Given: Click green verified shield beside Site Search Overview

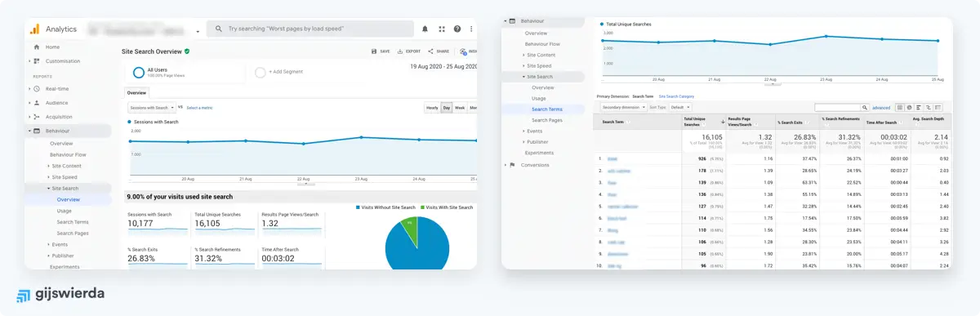Looking at the screenshot, I should point(187,51).
